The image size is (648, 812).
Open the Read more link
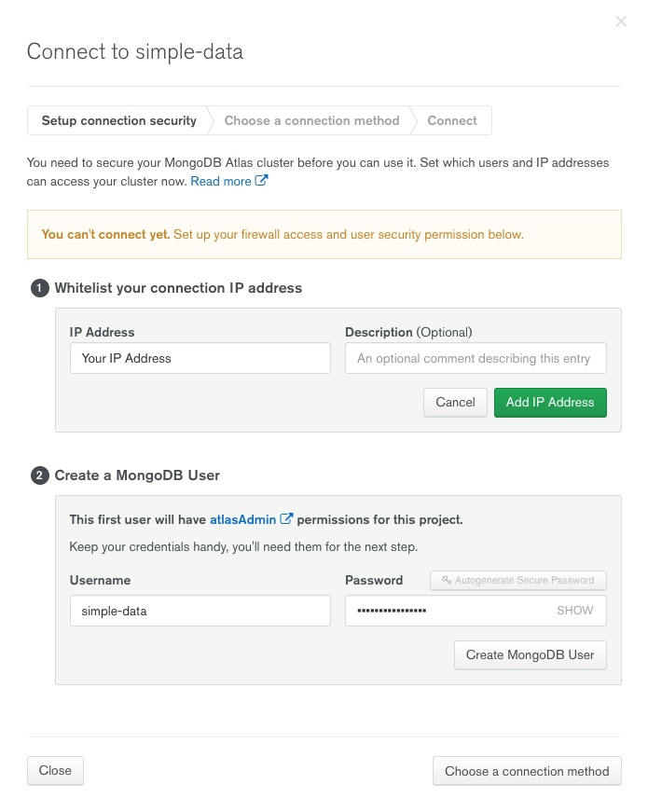coord(221,181)
